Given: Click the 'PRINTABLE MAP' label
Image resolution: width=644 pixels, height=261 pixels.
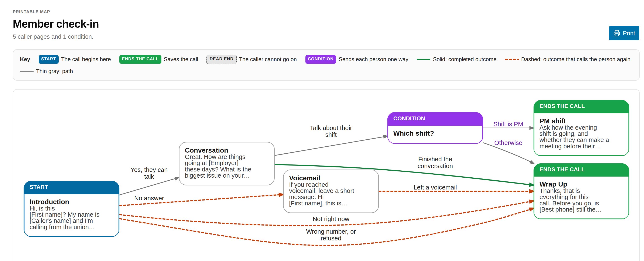Looking at the screenshot, I should coord(31,12).
